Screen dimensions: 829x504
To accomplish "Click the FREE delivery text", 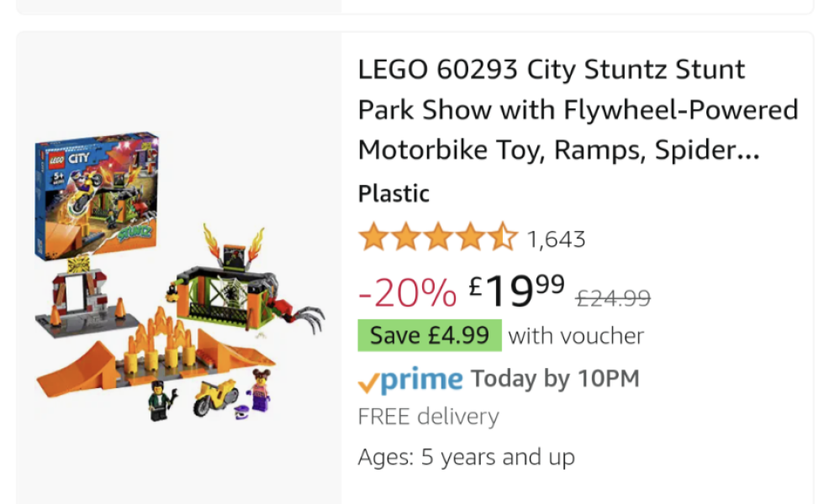I will pos(428,417).
